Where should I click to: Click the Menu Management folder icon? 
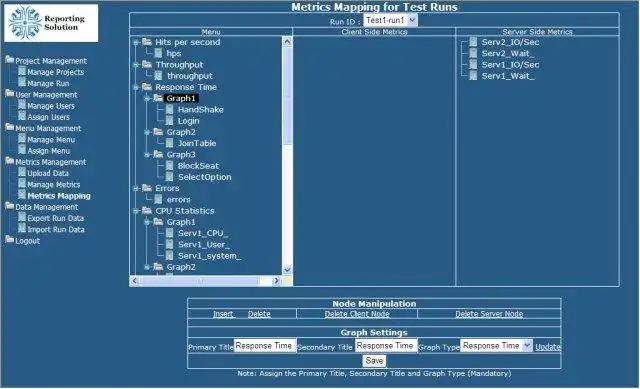[10, 127]
